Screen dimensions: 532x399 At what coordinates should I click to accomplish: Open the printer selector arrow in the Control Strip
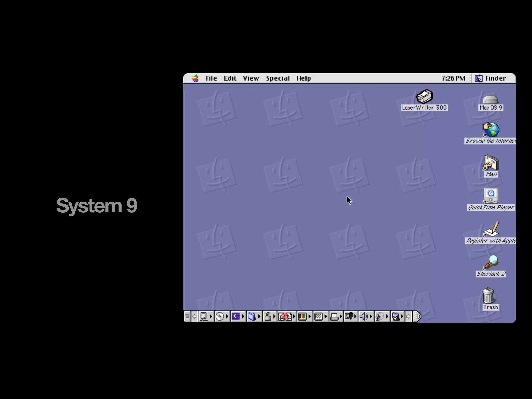(341, 316)
